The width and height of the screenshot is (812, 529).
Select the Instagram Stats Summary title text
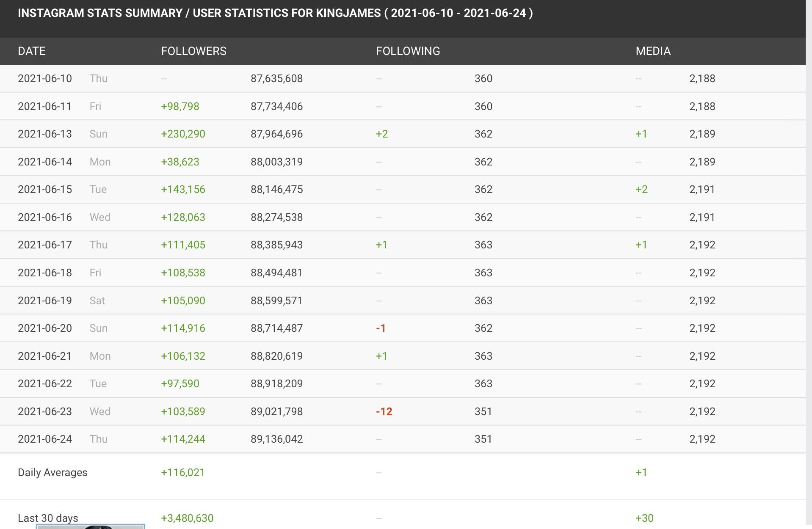tap(275, 13)
